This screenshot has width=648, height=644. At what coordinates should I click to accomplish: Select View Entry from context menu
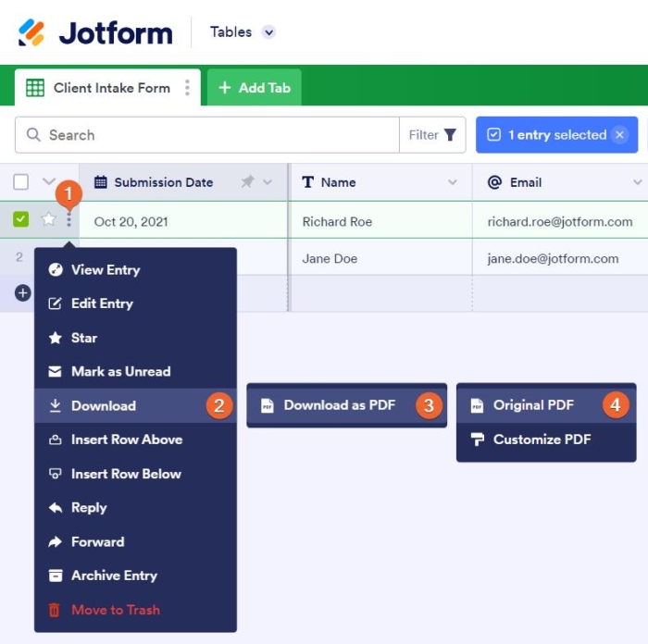135,270
